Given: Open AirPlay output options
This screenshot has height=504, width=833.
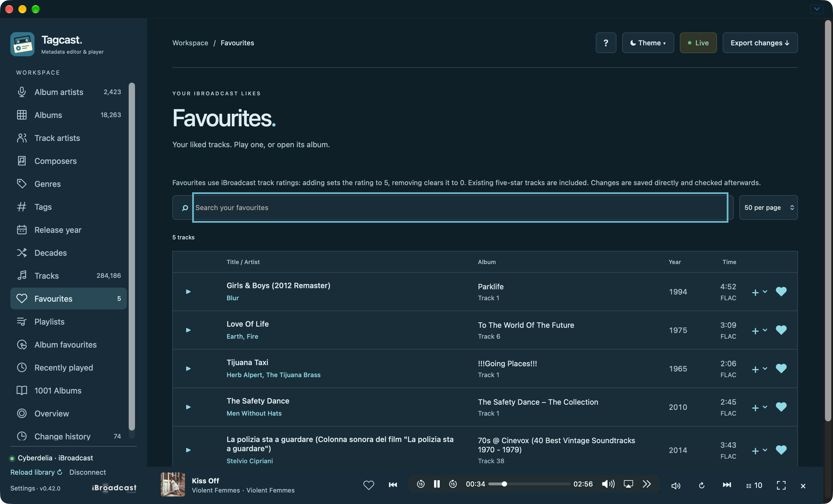Looking at the screenshot, I should point(628,484).
